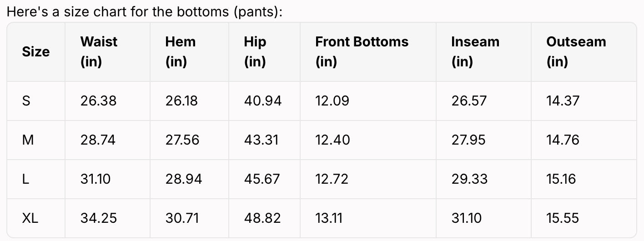Click the Size column header
The width and height of the screenshot is (644, 241).
coord(35,52)
